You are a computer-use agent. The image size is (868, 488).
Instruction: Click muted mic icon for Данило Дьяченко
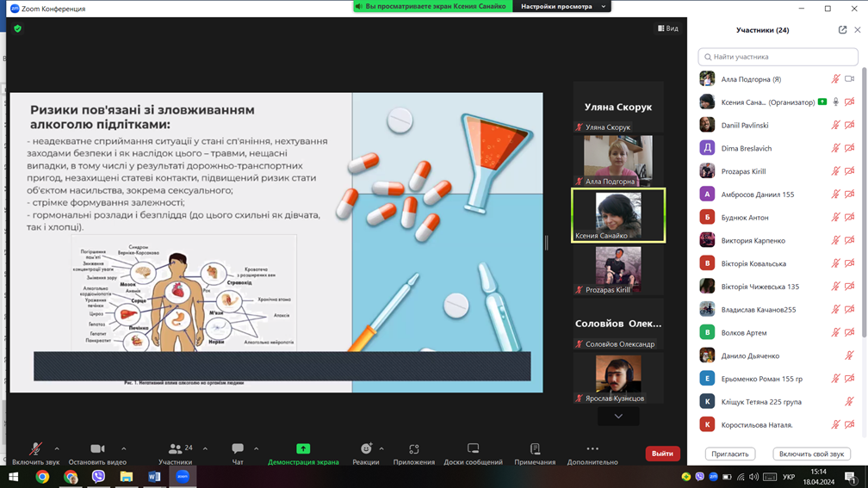coord(849,355)
